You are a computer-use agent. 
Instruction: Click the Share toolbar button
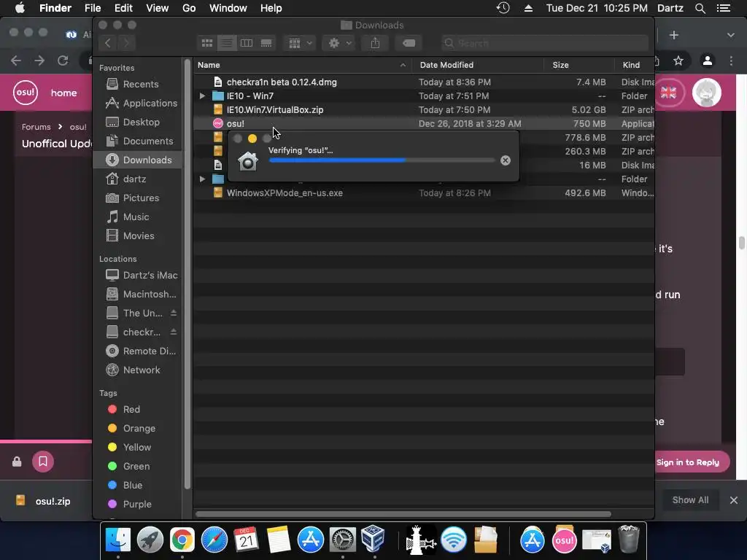(376, 43)
